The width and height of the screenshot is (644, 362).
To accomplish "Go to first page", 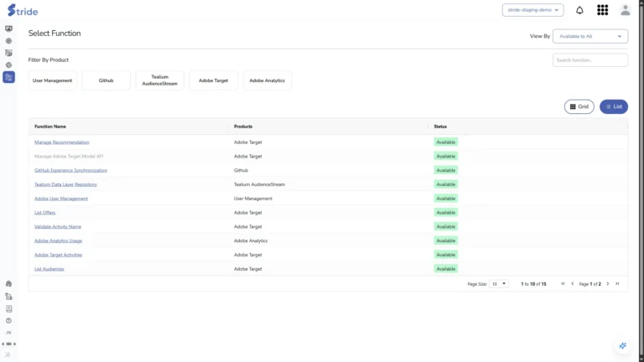I will 563,283.
